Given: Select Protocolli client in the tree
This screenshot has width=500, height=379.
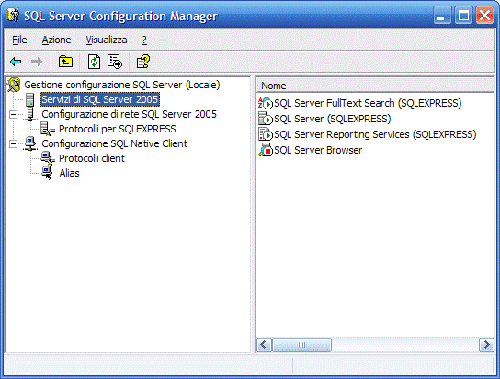Looking at the screenshot, I should point(92,158).
